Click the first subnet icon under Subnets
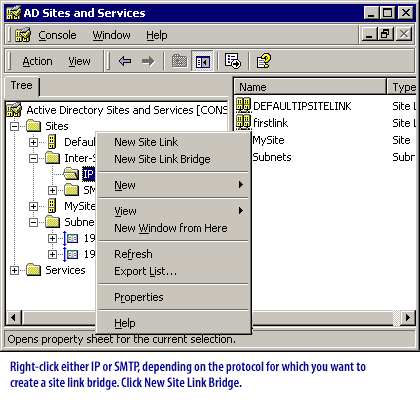The height and width of the screenshot is (400, 420). (71, 238)
